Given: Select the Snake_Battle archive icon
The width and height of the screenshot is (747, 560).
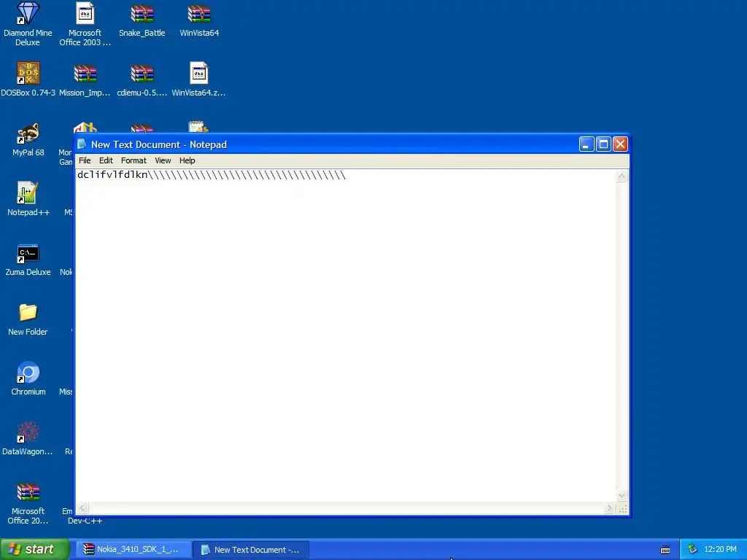Looking at the screenshot, I should click(x=142, y=20).
